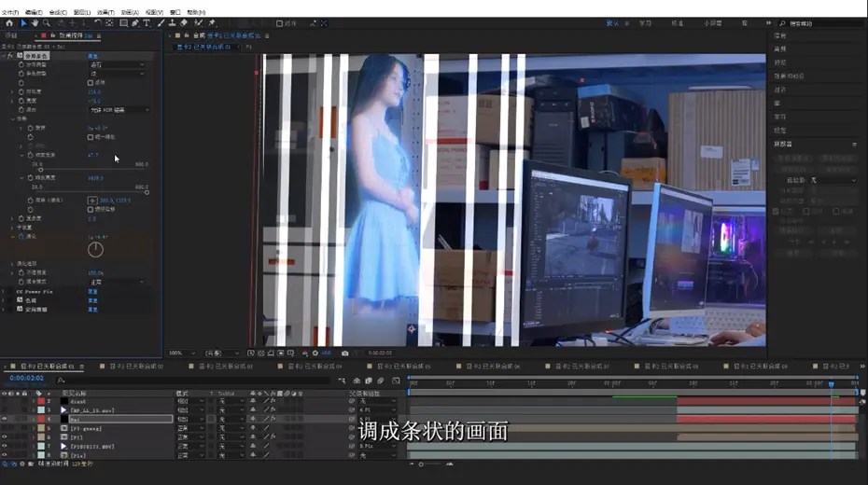Select the Roto Brush tool
This screenshot has width=868, height=485.
coord(198,23)
